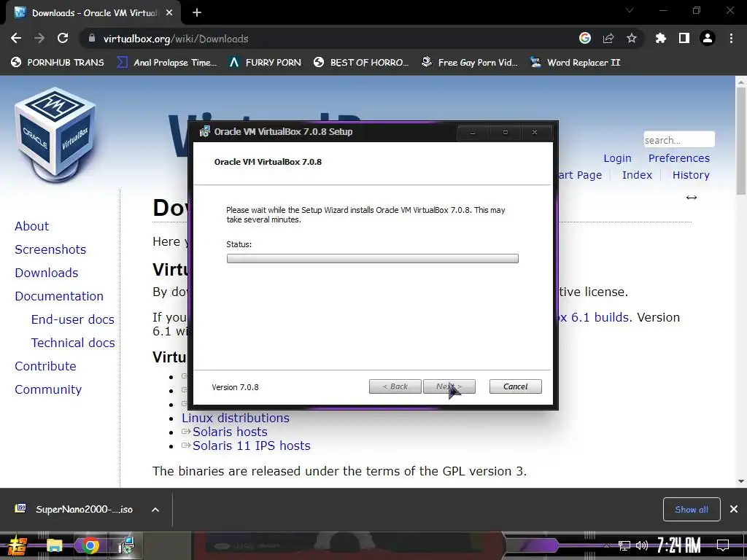Screen dimensions: 747x560
Task: Open the Word Replacer II bookmark
Action: pyautogui.click(x=576, y=63)
